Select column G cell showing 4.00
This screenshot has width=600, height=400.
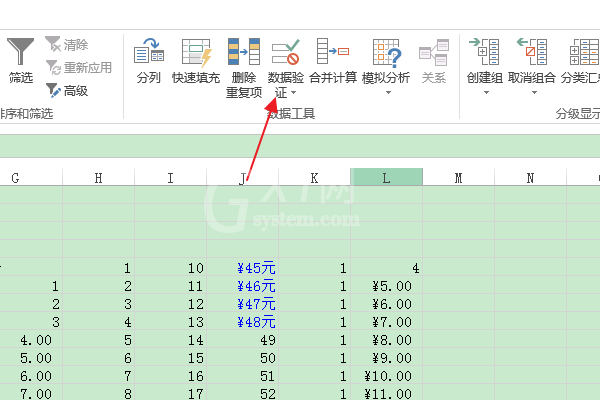click(31, 340)
